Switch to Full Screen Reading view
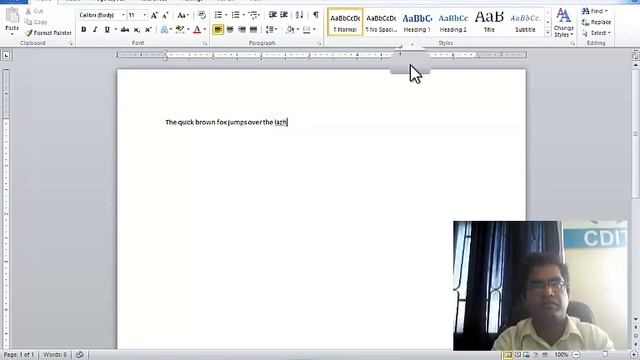This screenshot has width=640, height=360. (518, 355)
